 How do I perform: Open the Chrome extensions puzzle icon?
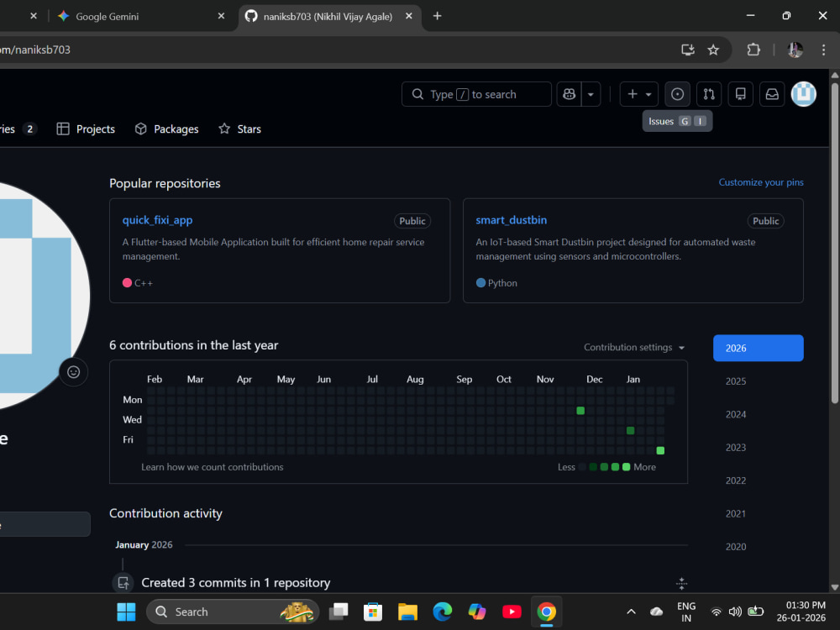point(753,50)
